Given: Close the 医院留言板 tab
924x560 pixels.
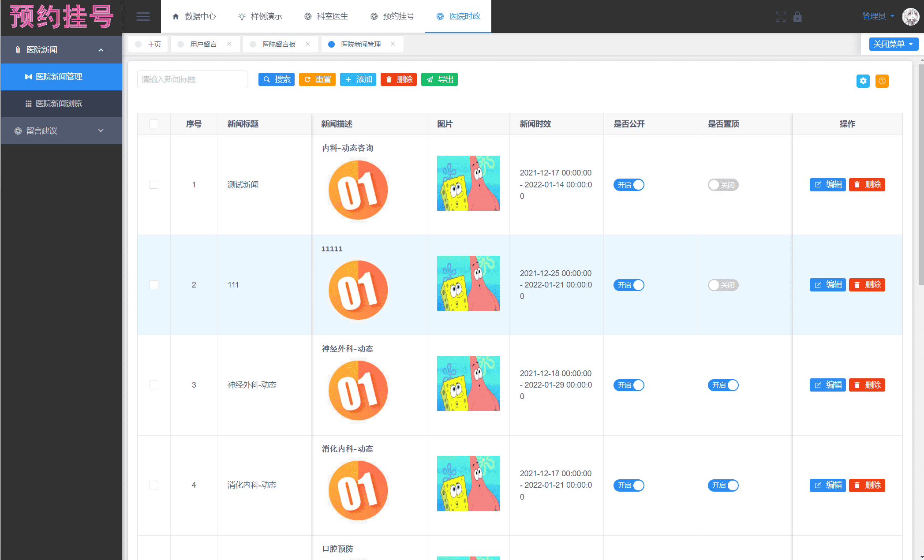Looking at the screenshot, I should pos(307,44).
